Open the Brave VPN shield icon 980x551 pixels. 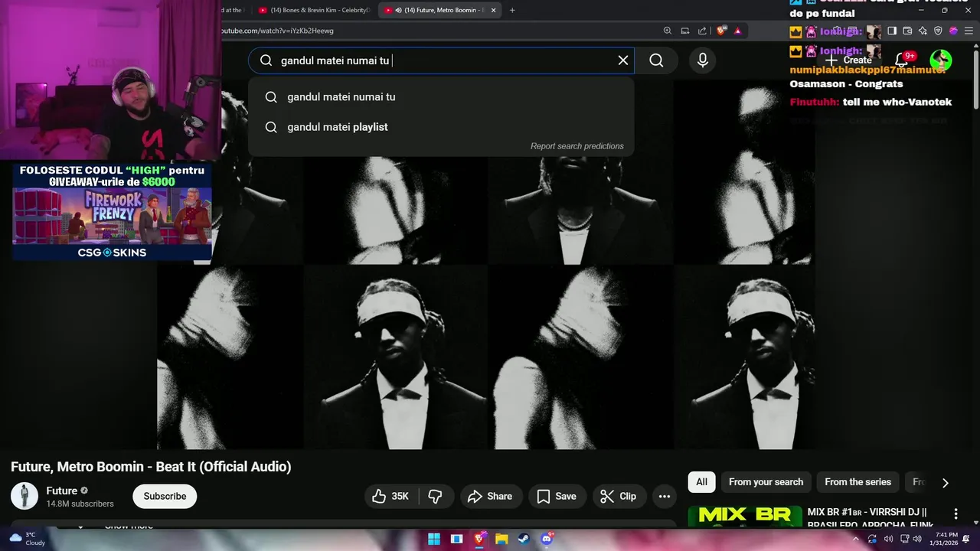pyautogui.click(x=938, y=31)
